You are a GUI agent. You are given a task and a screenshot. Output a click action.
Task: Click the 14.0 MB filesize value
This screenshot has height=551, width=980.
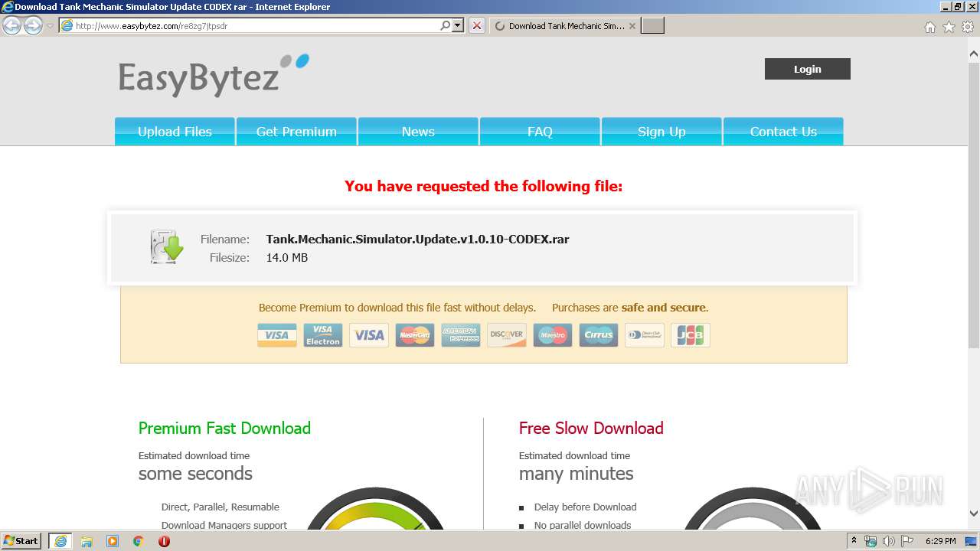pyautogui.click(x=287, y=258)
